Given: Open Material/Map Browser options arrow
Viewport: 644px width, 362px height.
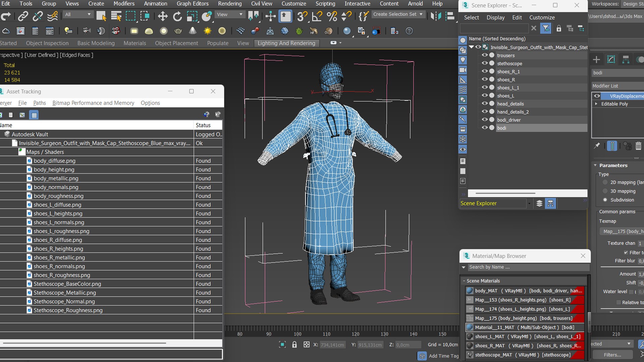Looking at the screenshot, I should pos(464,267).
